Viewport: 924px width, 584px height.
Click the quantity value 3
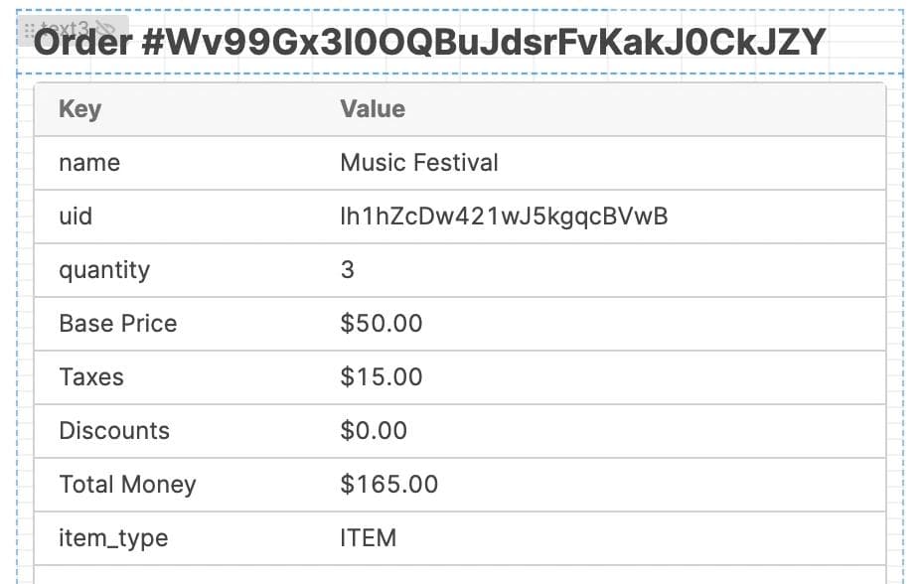tap(348, 270)
